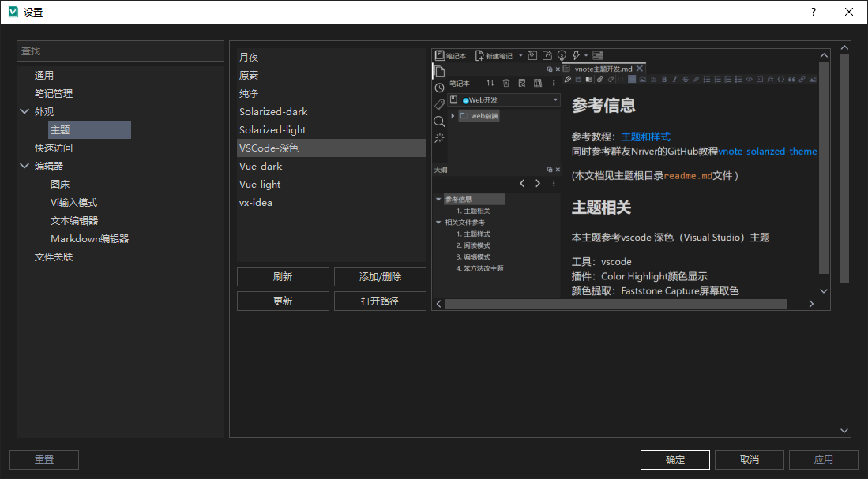
Task: Open the 图床 settings page
Action: click(60, 184)
